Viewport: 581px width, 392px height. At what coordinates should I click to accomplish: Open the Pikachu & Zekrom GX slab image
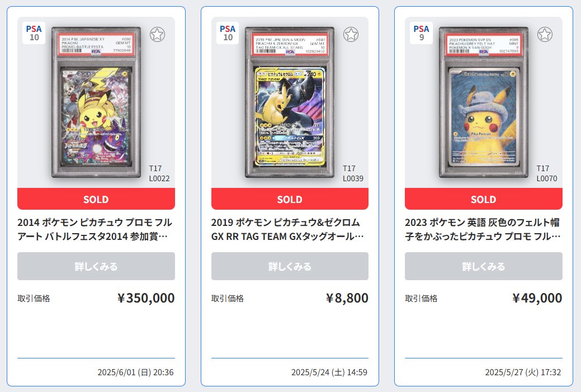click(x=290, y=102)
